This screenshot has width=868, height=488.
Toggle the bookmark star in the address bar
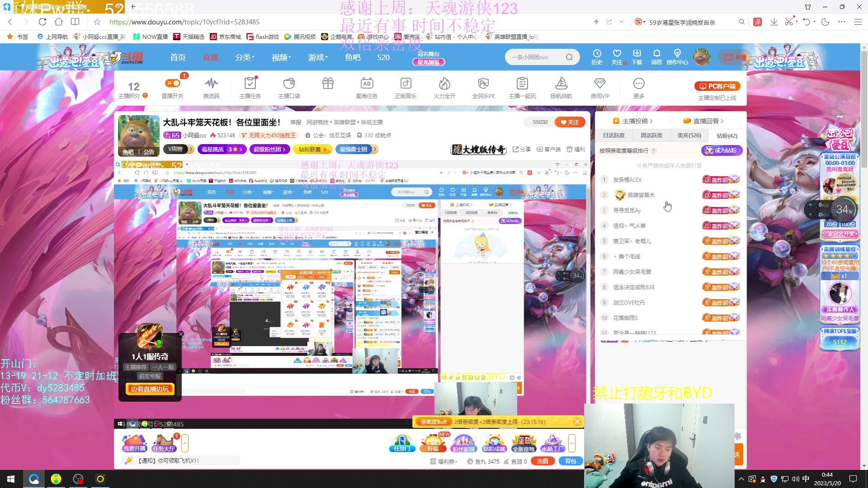click(x=97, y=21)
